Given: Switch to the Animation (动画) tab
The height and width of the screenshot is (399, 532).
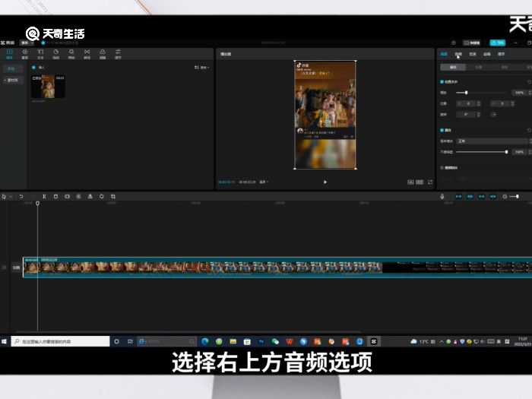Looking at the screenshot, I should (x=486, y=54).
